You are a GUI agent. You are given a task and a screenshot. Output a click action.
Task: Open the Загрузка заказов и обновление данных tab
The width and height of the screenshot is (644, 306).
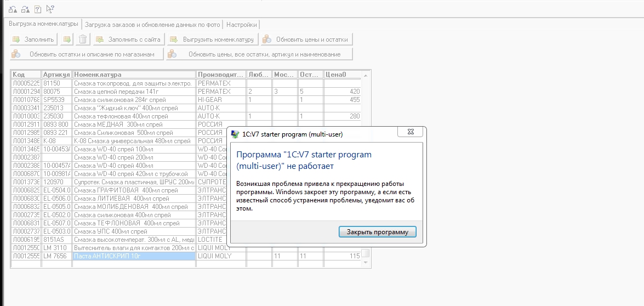[x=152, y=25]
